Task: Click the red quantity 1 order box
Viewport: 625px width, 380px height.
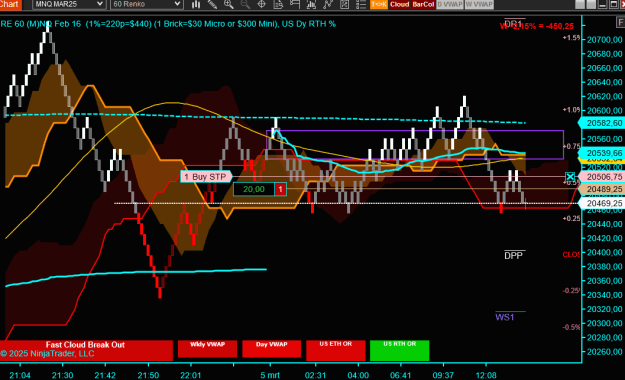Action: (x=281, y=189)
